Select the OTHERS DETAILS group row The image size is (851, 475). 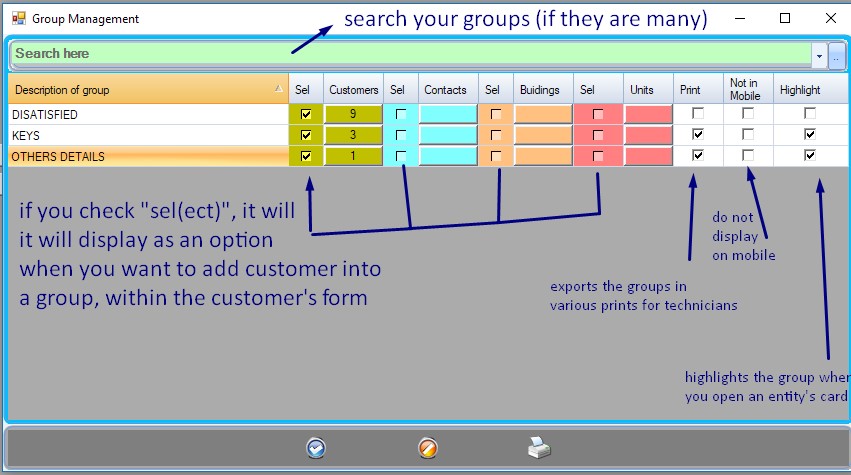(x=140, y=157)
